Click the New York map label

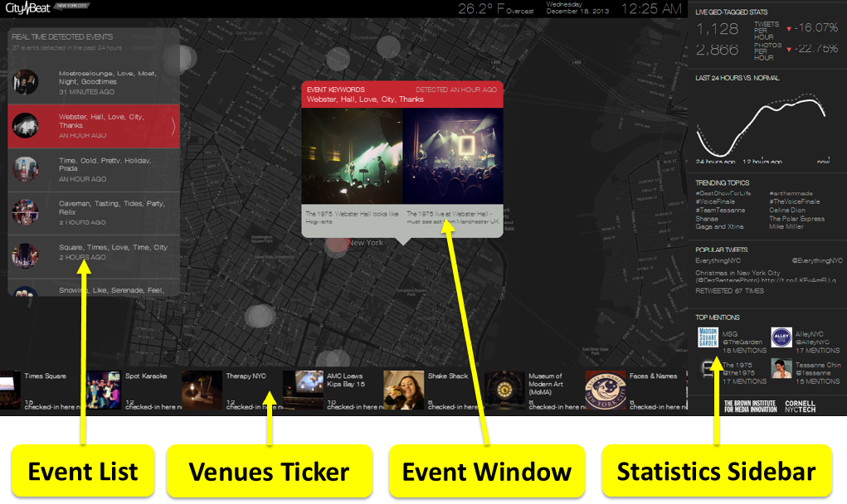click(366, 243)
